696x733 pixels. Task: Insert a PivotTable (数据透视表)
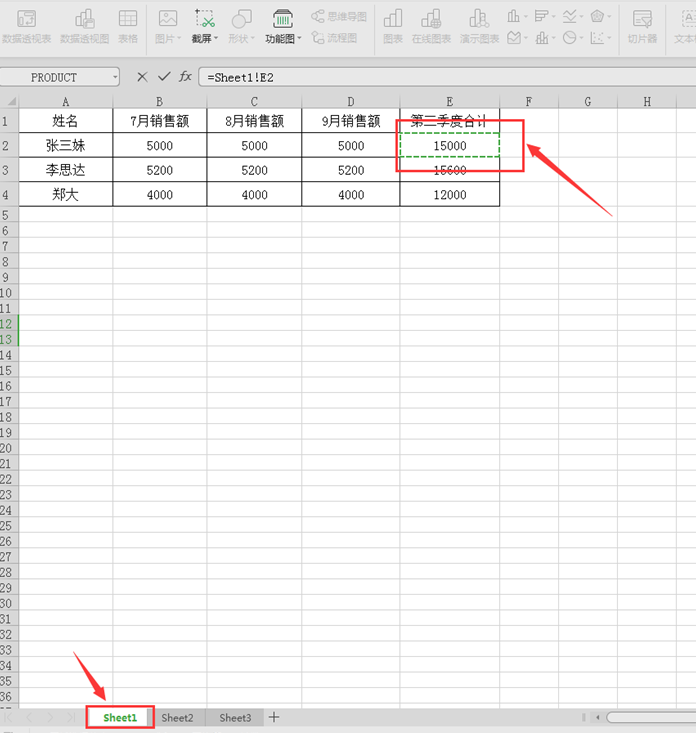tap(26, 26)
